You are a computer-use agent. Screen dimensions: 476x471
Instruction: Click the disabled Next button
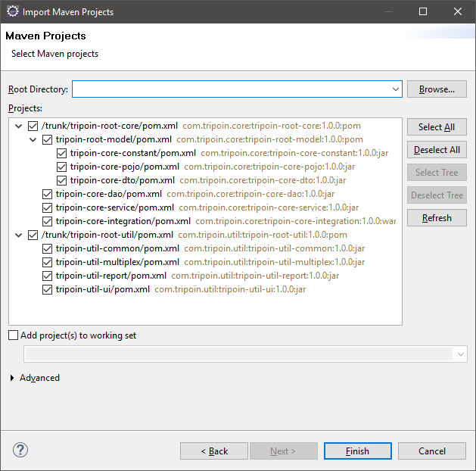[x=284, y=451]
